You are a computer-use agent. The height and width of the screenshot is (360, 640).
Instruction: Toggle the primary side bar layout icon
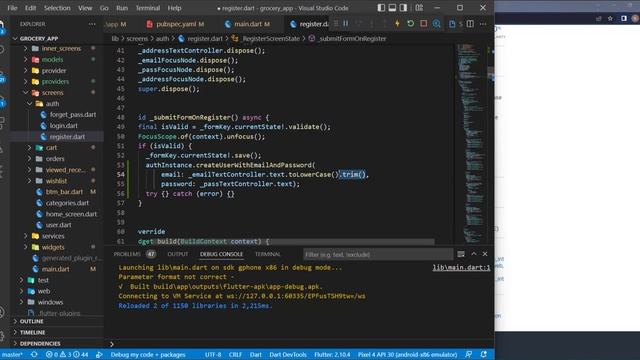point(381,8)
